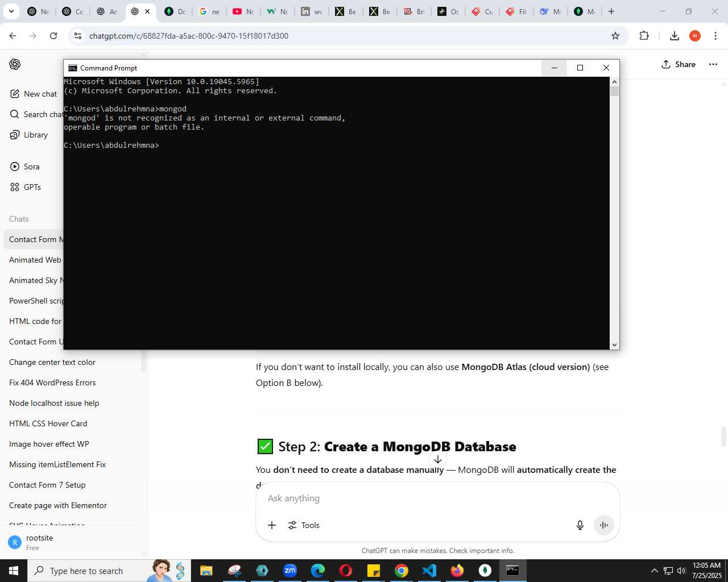Viewport: 728px width, 582px height.
Task: Open the Chrome profile avatar
Action: 695,36
